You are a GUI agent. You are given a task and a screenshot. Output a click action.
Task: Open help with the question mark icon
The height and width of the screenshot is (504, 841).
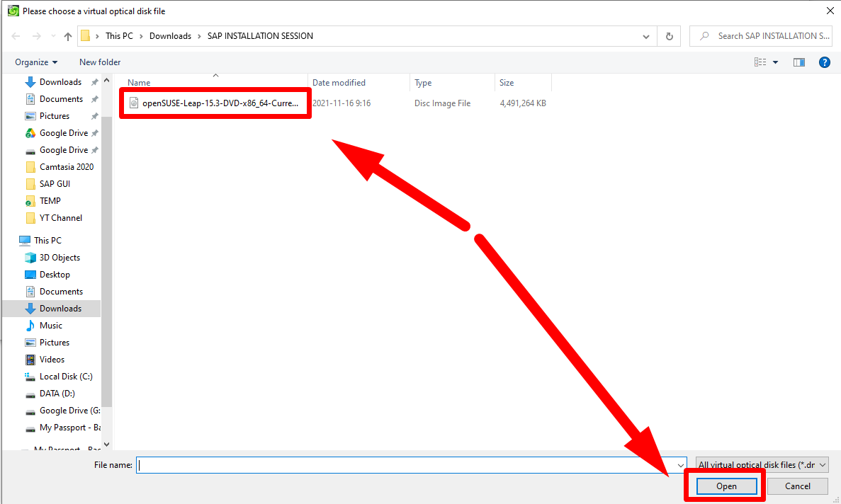point(825,62)
